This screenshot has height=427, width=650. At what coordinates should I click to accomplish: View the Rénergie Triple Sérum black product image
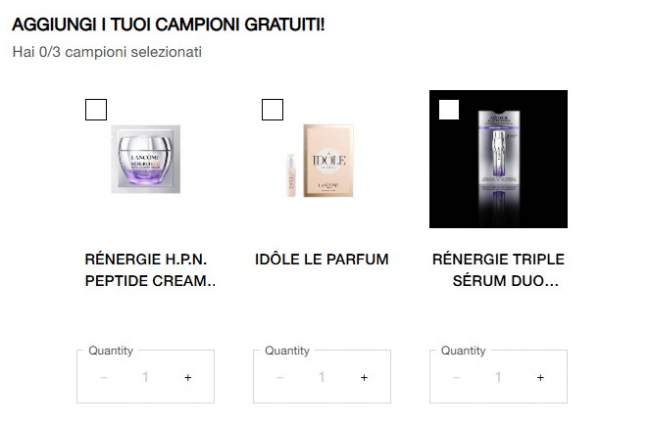pyautogui.click(x=498, y=160)
